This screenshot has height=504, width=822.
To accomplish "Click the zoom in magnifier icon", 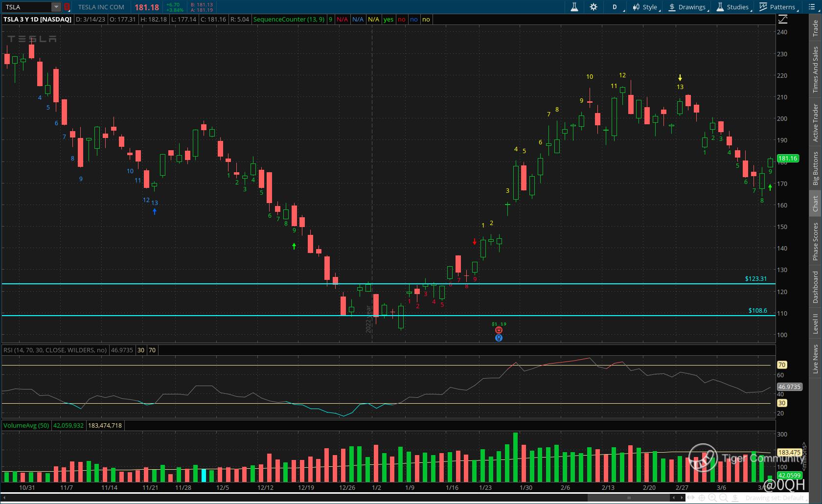I will [712, 498].
